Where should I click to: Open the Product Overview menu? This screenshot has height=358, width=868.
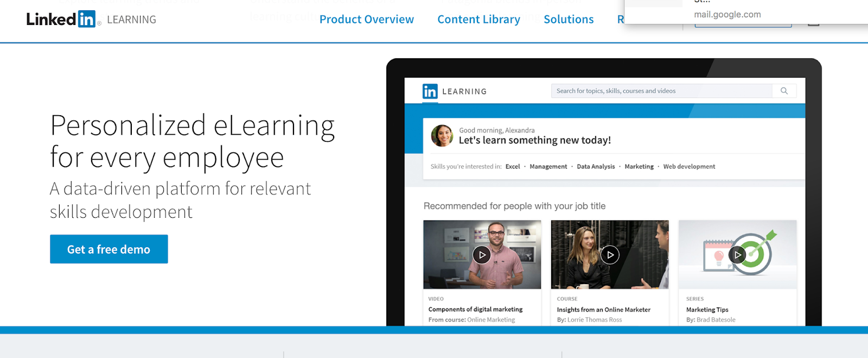coord(367,20)
